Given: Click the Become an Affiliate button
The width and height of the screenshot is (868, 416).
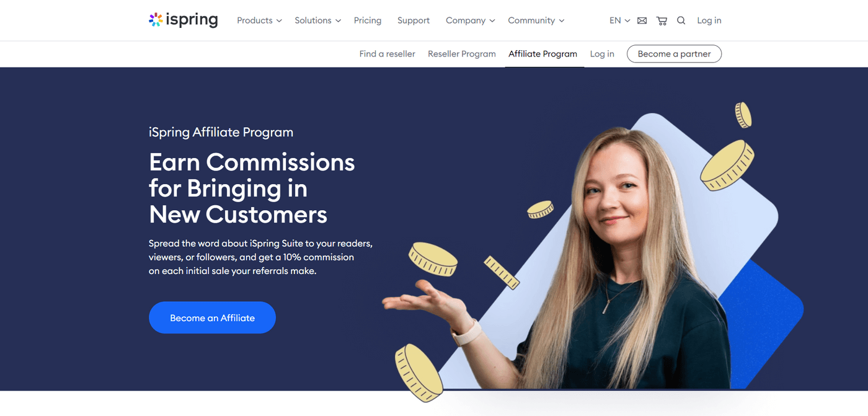Looking at the screenshot, I should pyautogui.click(x=212, y=317).
